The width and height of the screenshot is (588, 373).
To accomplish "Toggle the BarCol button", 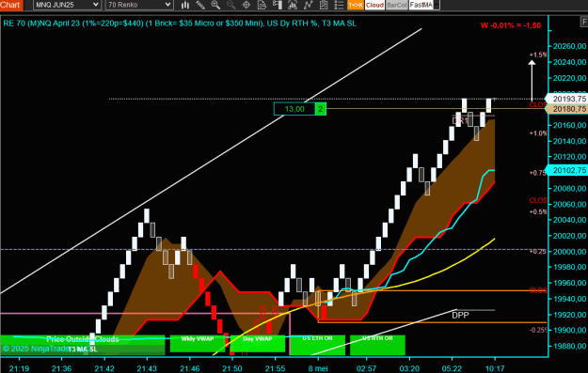I will (x=397, y=5).
